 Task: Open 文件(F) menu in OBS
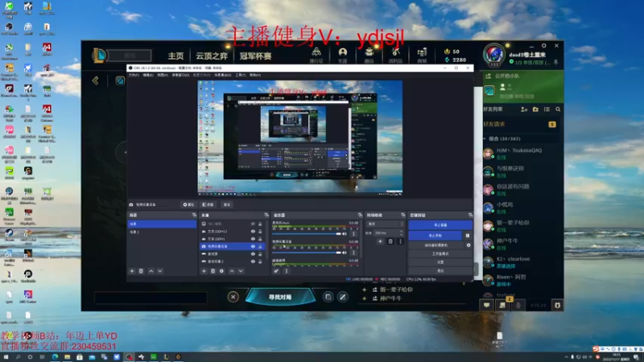point(134,75)
